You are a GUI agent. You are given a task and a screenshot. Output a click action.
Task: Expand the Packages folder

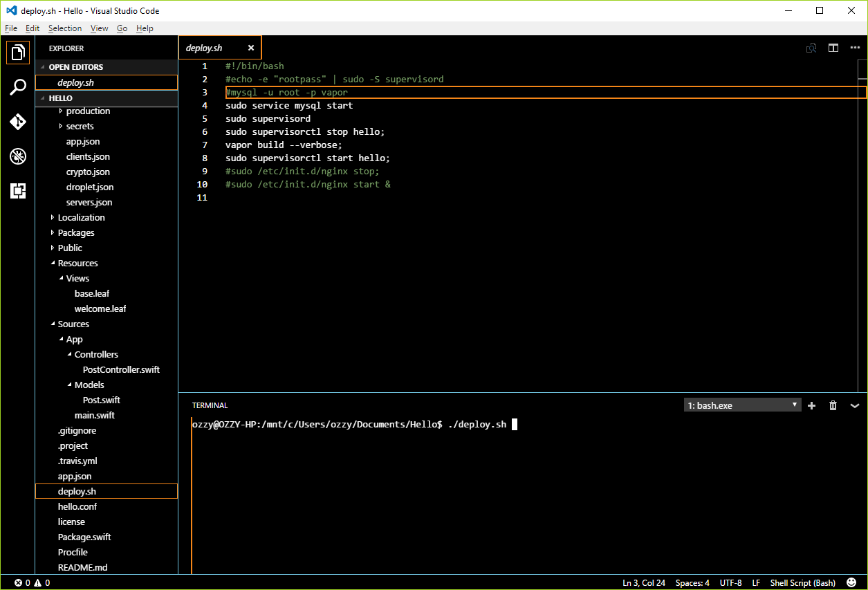pos(53,232)
